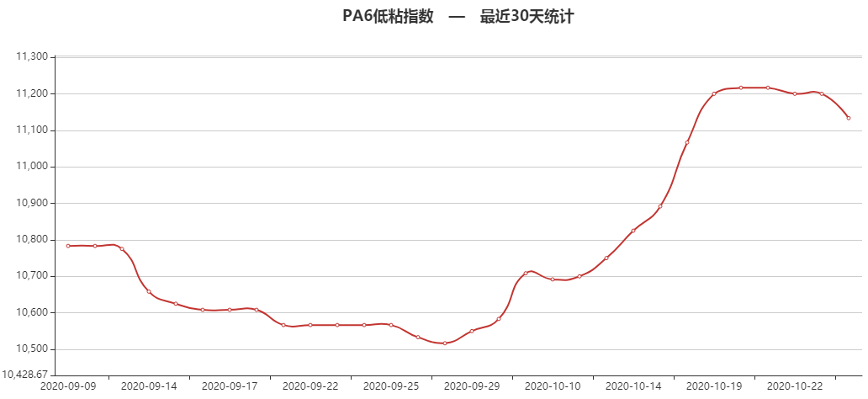Click the data point just below the 10,900 gridline
The image size is (868, 399).
click(x=660, y=207)
